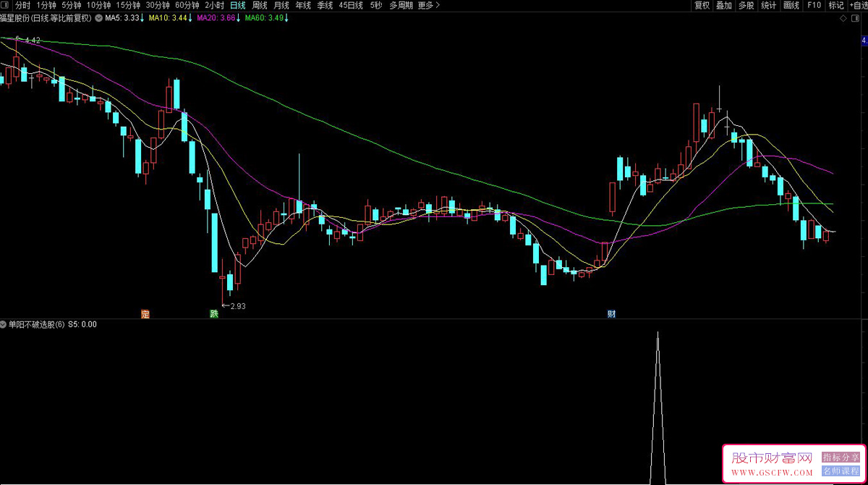The image size is (868, 485).
Task: Open the 指标分享 link
Action: coord(840,457)
